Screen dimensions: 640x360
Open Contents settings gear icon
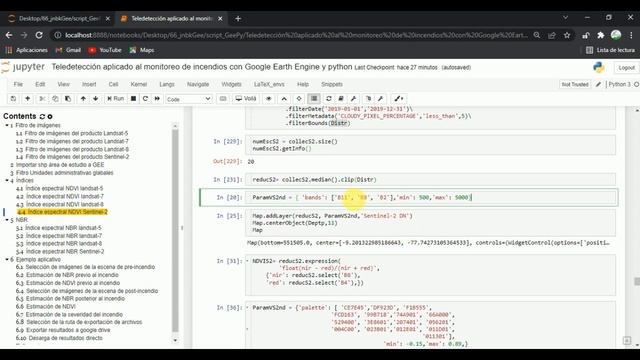(50, 117)
